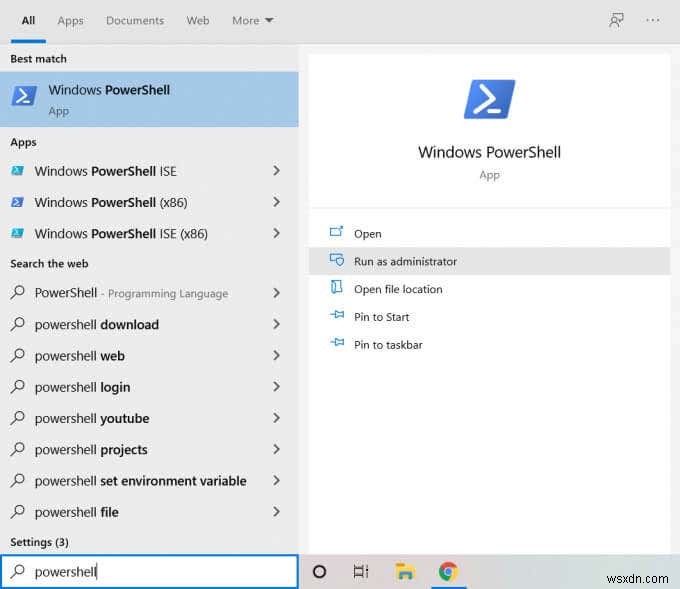
Task: Open Google Chrome from taskbar
Action: [x=448, y=572]
